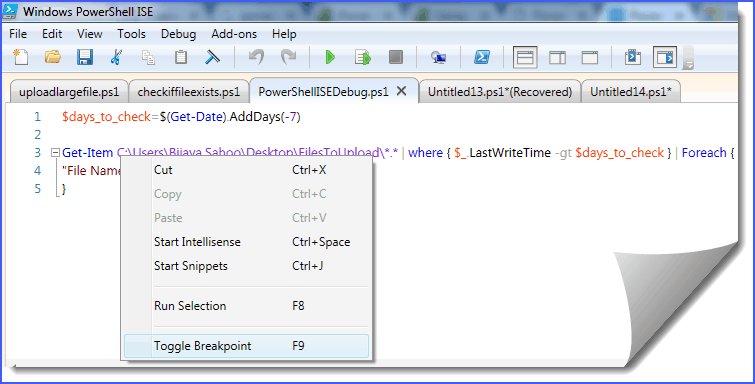Show script pane on right layout icon
The image size is (755, 384).
557,58
